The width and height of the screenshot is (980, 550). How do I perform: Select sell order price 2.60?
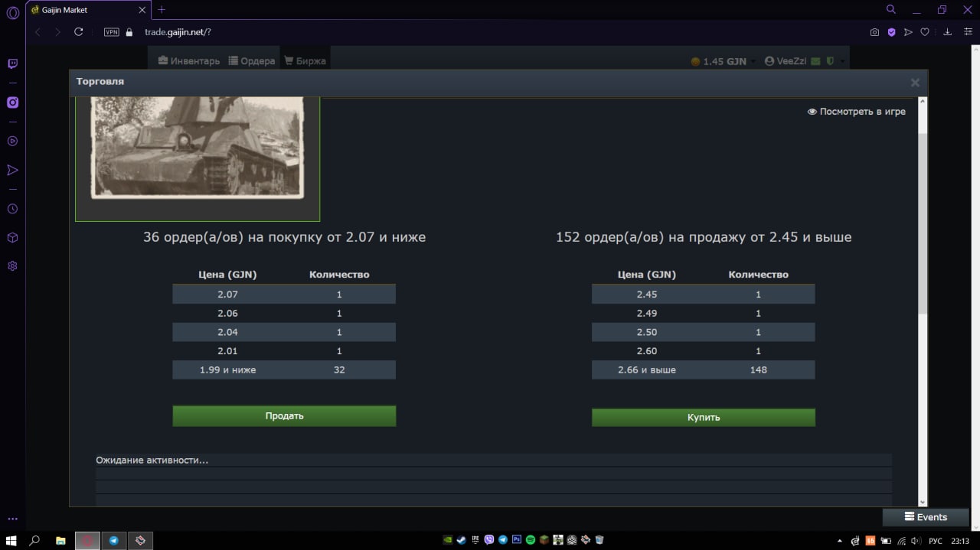[x=703, y=351]
